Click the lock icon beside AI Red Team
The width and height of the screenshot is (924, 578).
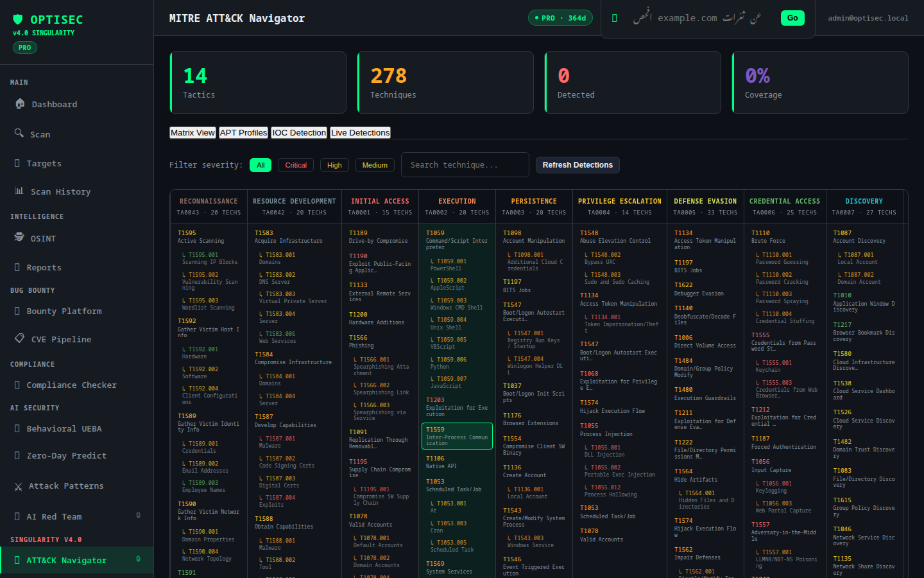pyautogui.click(x=138, y=515)
